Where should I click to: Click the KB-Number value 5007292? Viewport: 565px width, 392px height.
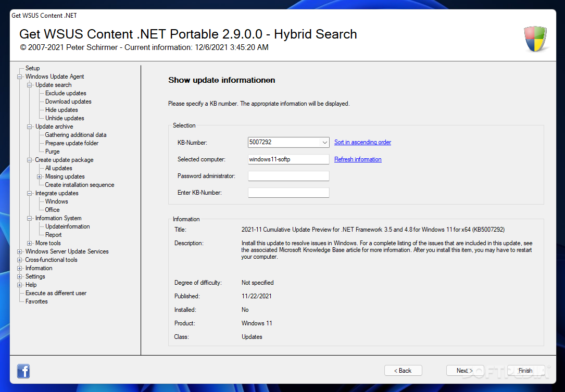click(x=260, y=142)
